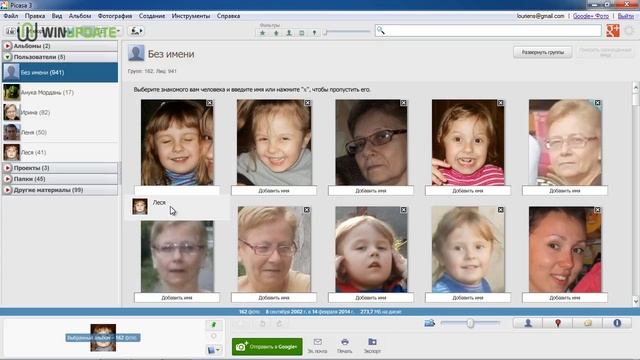Viewport: 640px width, 360px height.
Task: Open the Вид menu
Action: 57,16
